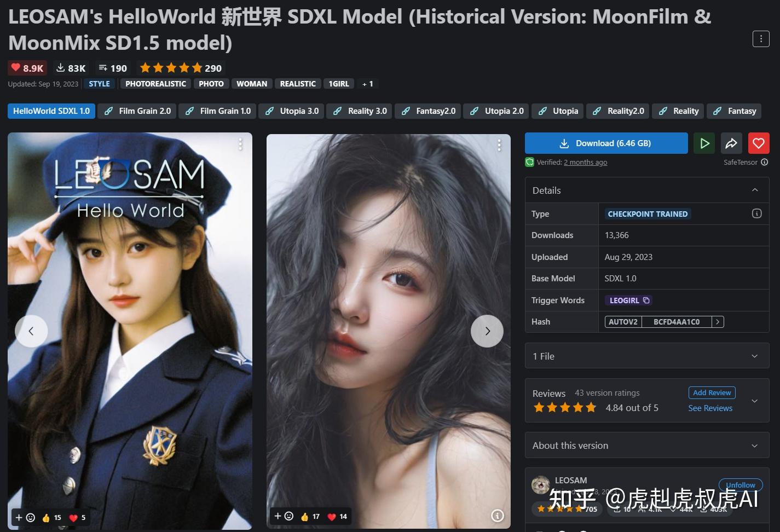Screen dimensions: 780x532
Task: Click the share arrow icon beside the Download button
Action: [731, 143]
